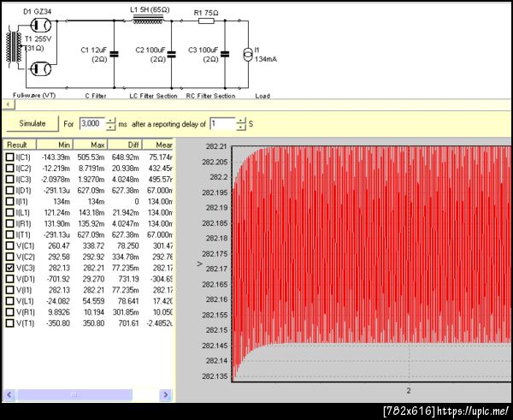Enable the V(C2) trace checkbox
The image size is (513, 420).
(10, 257)
